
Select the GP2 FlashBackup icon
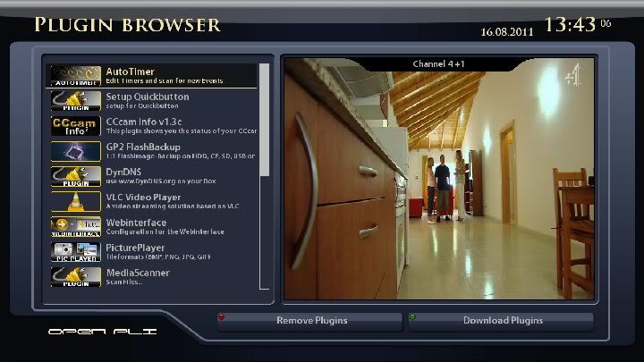click(75, 151)
